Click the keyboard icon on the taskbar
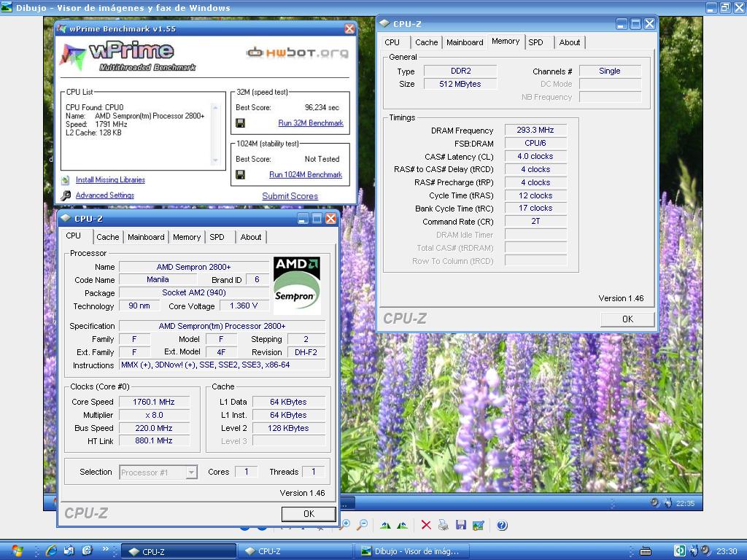This screenshot has height=560, width=747. click(x=646, y=551)
